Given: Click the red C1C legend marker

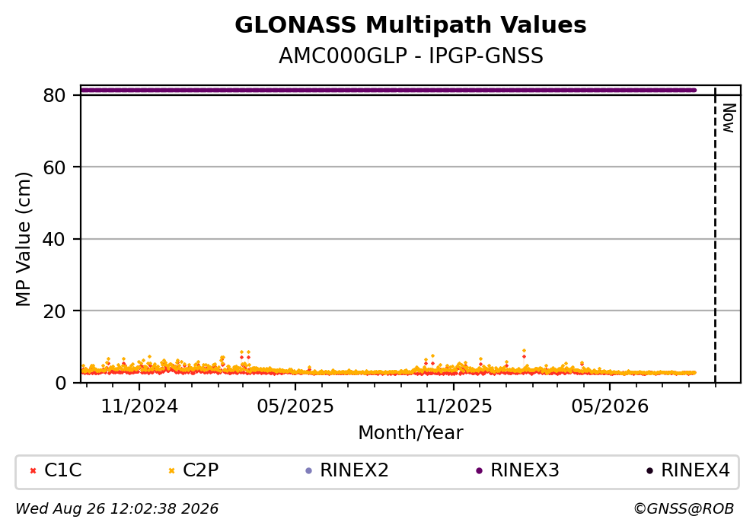Looking at the screenshot, I should point(33,471).
